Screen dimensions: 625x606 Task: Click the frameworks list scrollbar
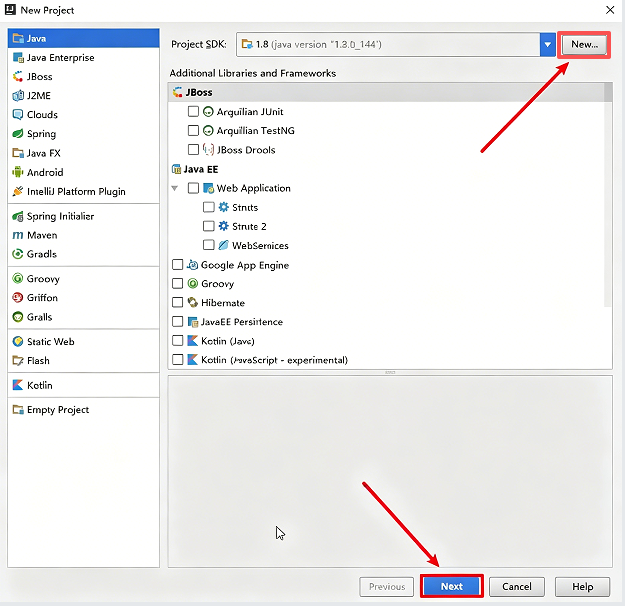[608, 195]
